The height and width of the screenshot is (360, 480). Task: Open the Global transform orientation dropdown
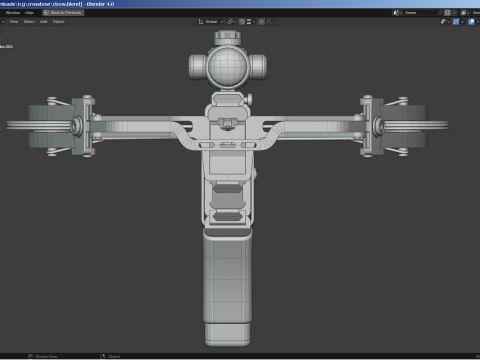click(x=211, y=22)
